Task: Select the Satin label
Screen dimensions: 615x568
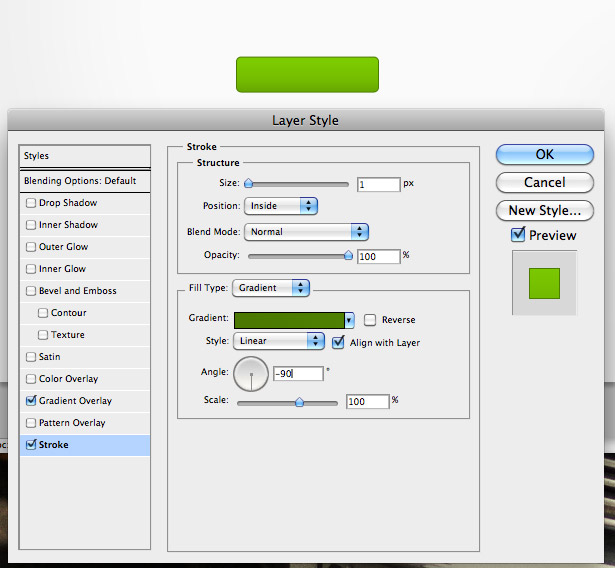Action: (x=49, y=357)
